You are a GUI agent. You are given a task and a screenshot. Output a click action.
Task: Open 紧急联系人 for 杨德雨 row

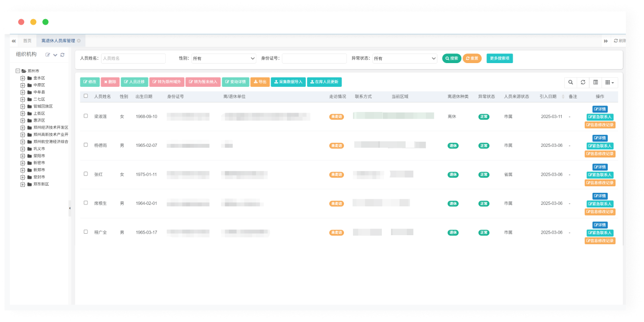click(x=600, y=146)
